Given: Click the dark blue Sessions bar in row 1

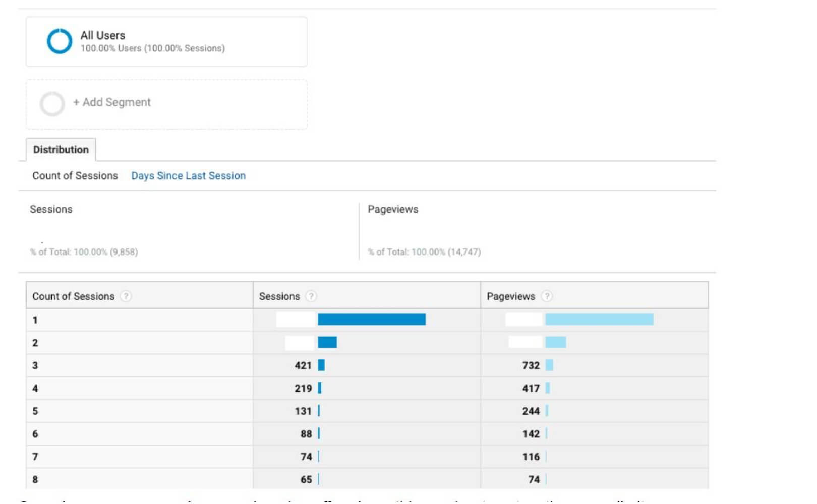Looking at the screenshot, I should click(372, 320).
